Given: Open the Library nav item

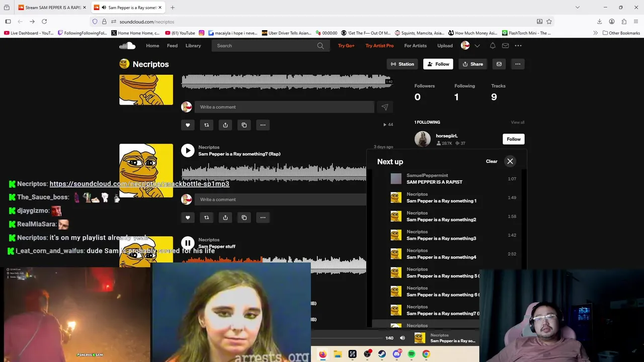Looking at the screenshot, I should (x=193, y=46).
